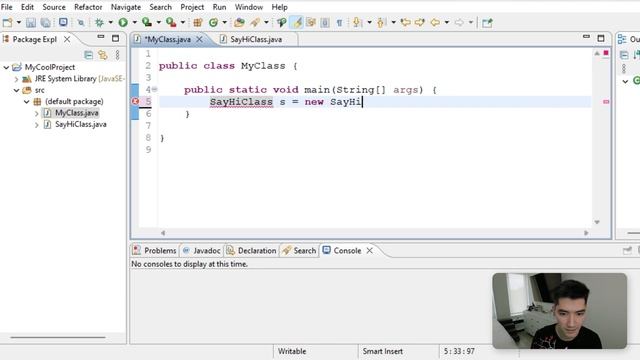This screenshot has width=640, height=360.
Task: Click the Next Annotation arrow icon
Action: pyautogui.click(x=357, y=22)
